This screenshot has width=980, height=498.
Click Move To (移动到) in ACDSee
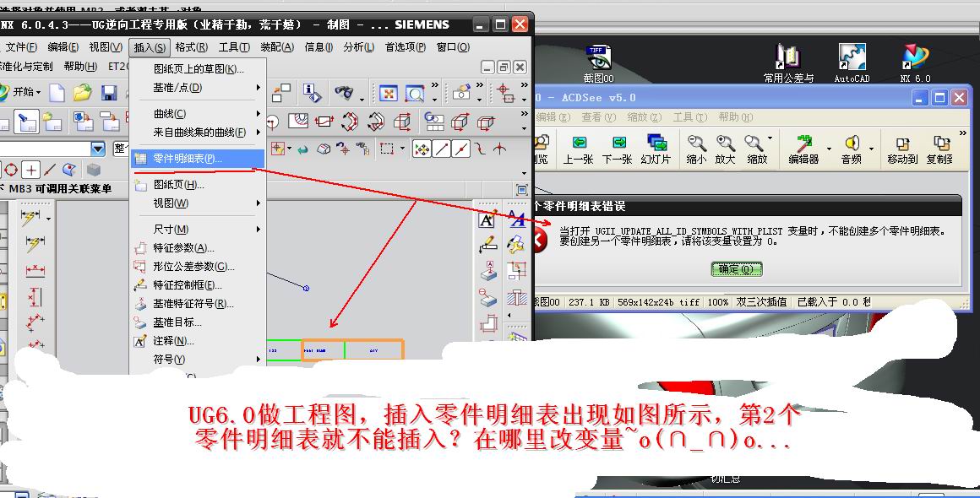902,149
